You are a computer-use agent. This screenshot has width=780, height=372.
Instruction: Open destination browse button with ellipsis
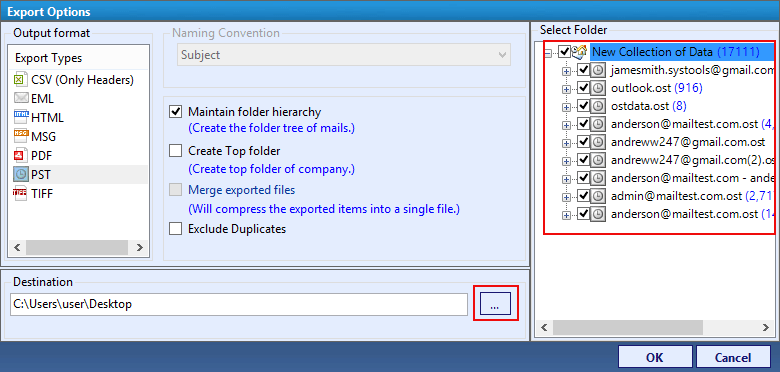(495, 303)
